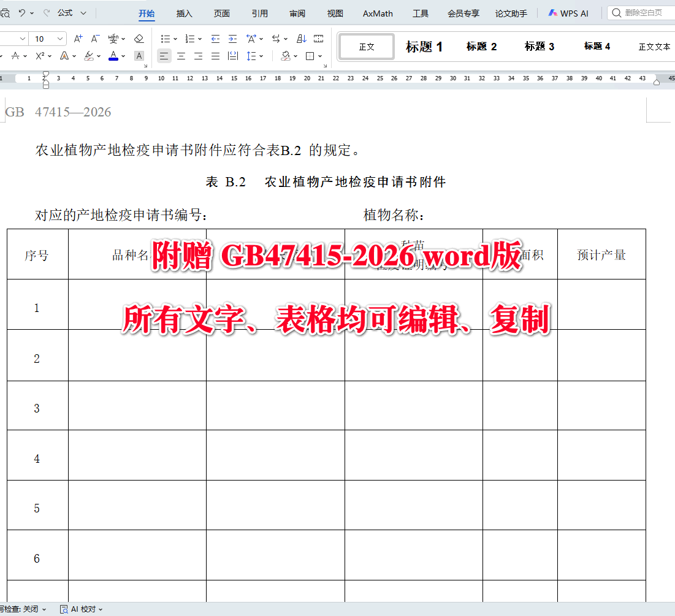Image resolution: width=675 pixels, height=616 pixels.
Task: Click the 公式 quick-access button
Action: [65, 13]
